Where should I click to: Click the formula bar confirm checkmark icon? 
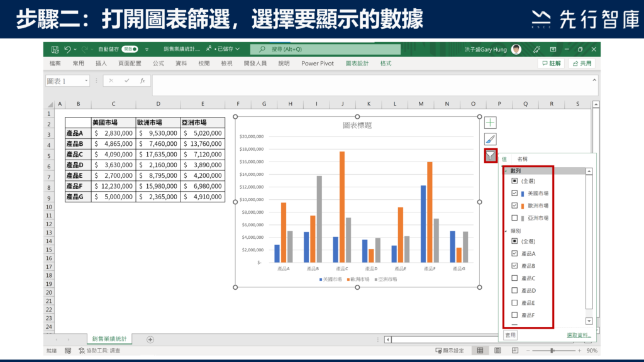[x=126, y=81]
